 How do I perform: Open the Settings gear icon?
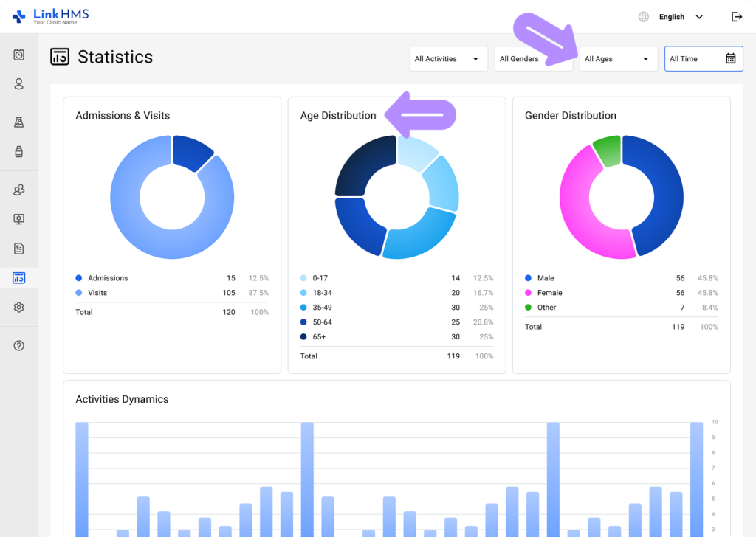coord(18,308)
